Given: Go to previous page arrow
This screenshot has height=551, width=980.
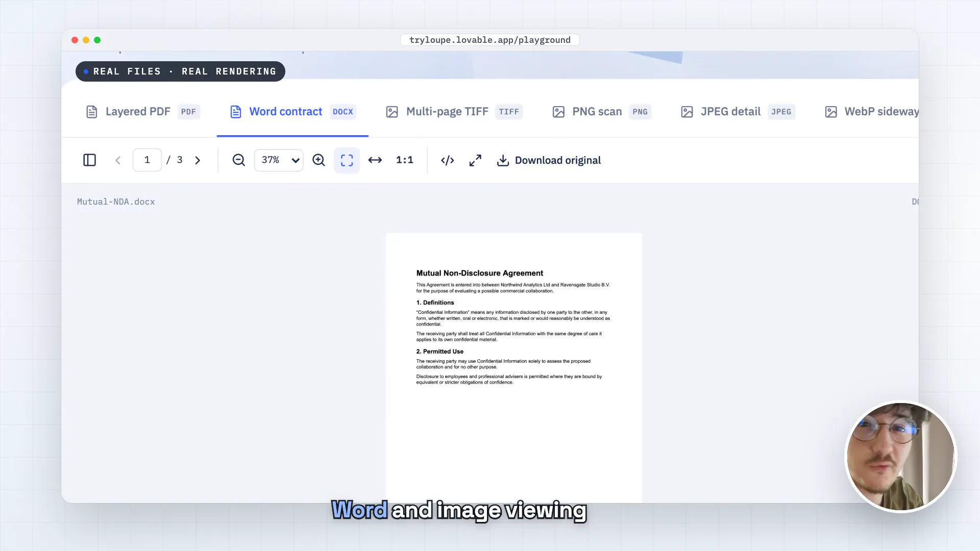Looking at the screenshot, I should 118,160.
